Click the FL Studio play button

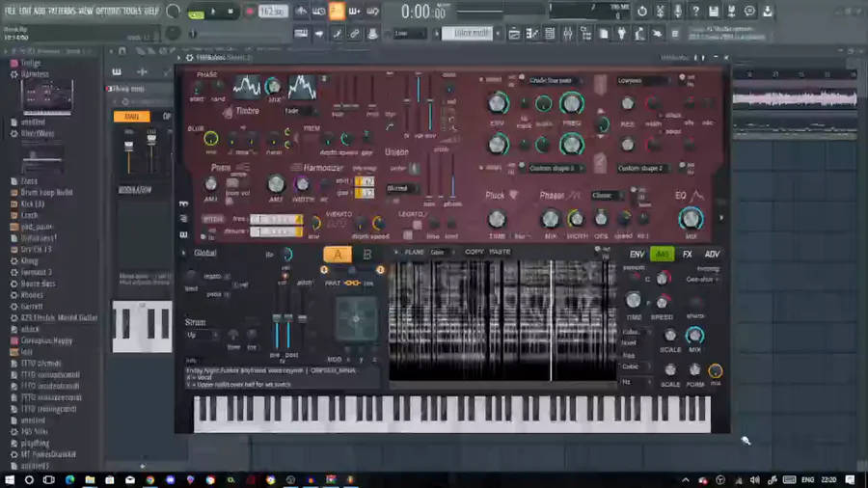[x=213, y=12]
